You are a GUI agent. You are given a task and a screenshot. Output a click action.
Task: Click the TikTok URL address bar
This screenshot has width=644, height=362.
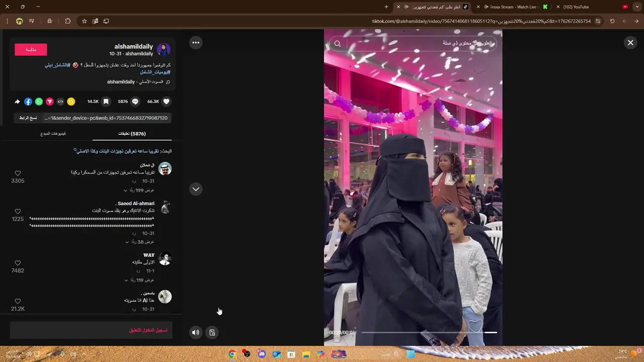click(x=481, y=21)
